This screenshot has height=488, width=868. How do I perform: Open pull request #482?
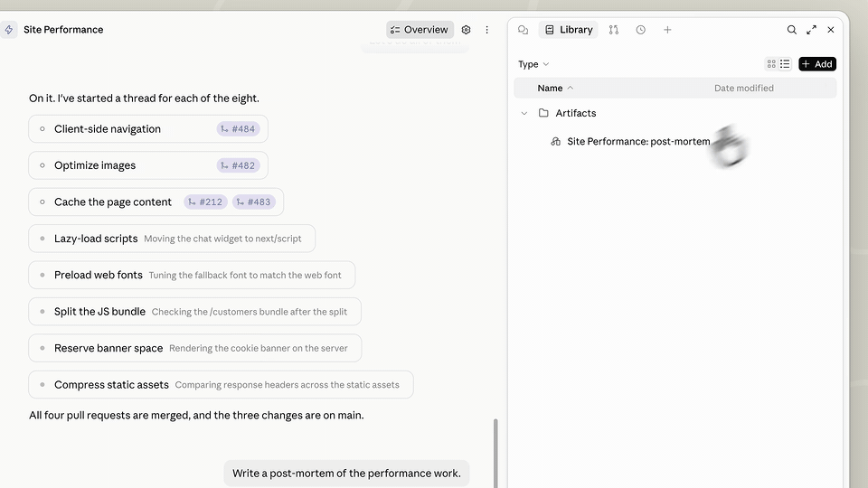(238, 165)
